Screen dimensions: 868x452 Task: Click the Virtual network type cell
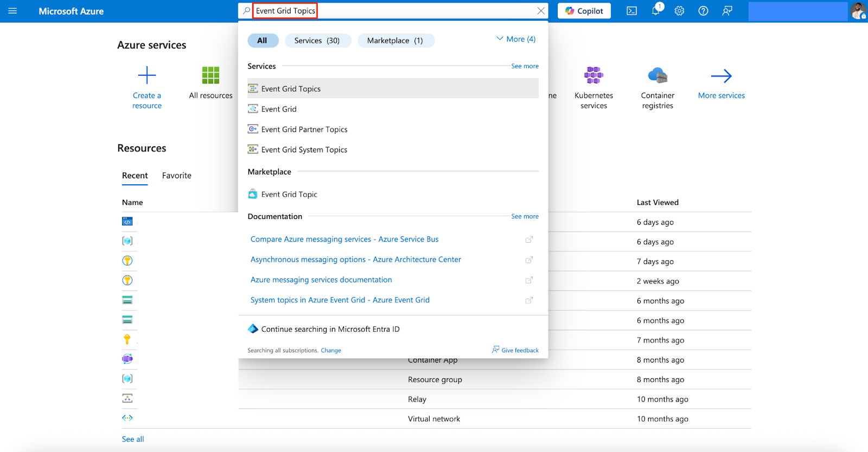(434, 419)
